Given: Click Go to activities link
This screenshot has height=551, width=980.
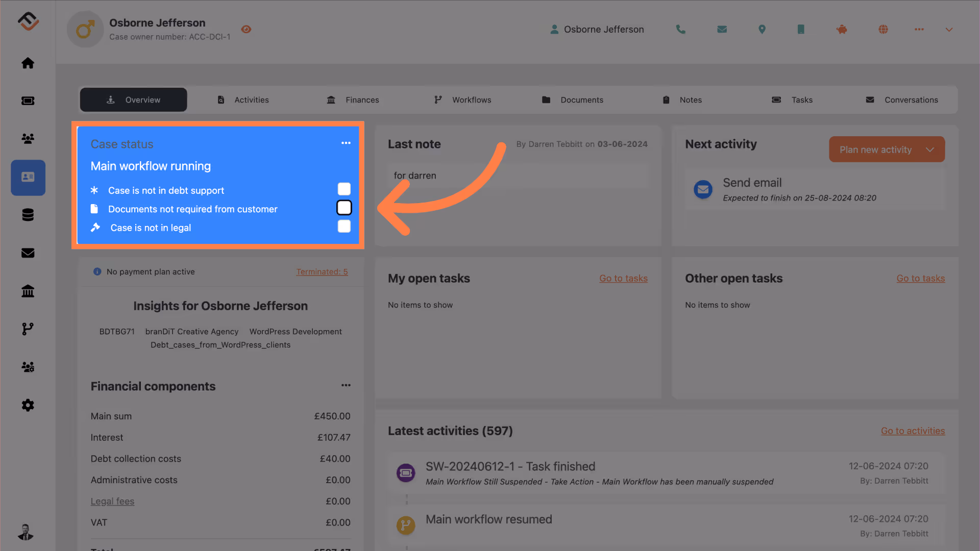Looking at the screenshot, I should coord(913,431).
